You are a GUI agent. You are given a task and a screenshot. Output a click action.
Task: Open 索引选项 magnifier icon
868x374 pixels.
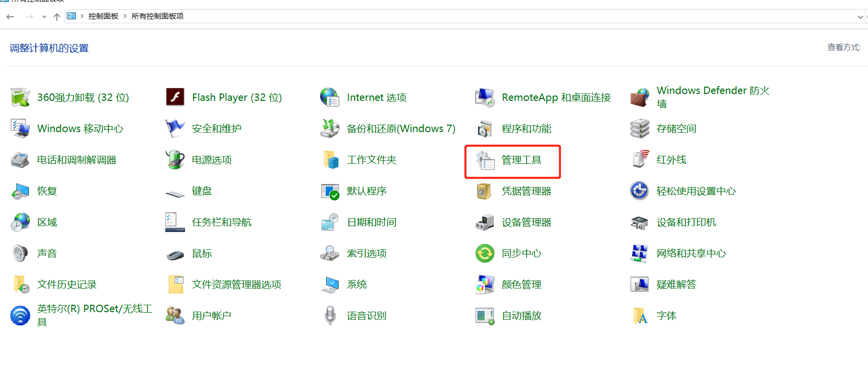pos(330,253)
